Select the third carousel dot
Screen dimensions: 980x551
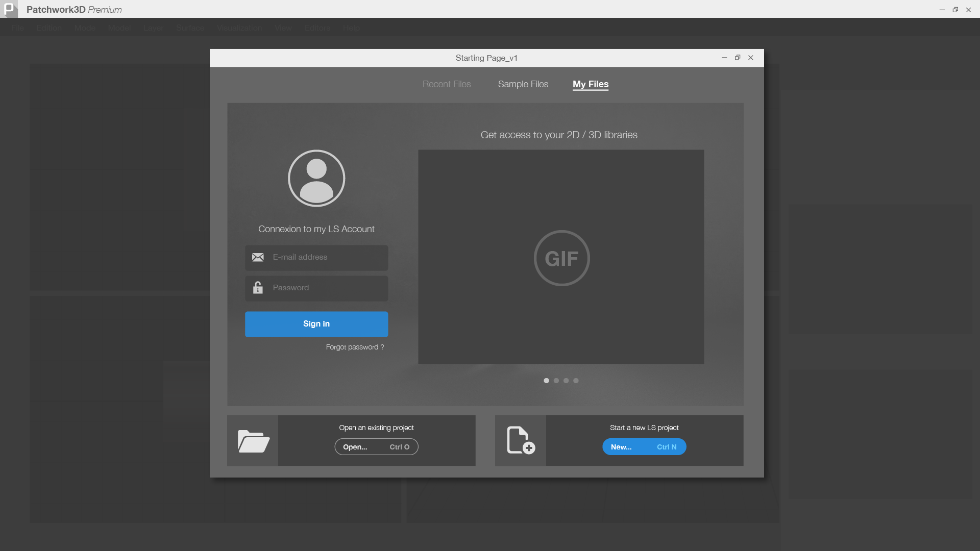[x=566, y=381]
